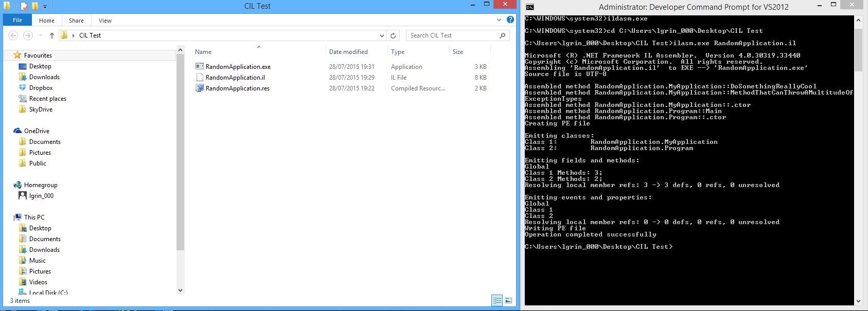Viewport: 868px width, 311px height.
Task: Sort files by Date modified column
Action: coord(348,52)
